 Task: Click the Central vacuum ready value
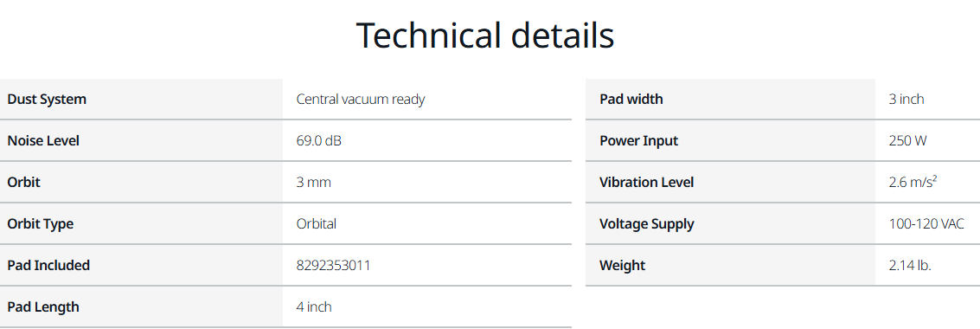coord(361,99)
